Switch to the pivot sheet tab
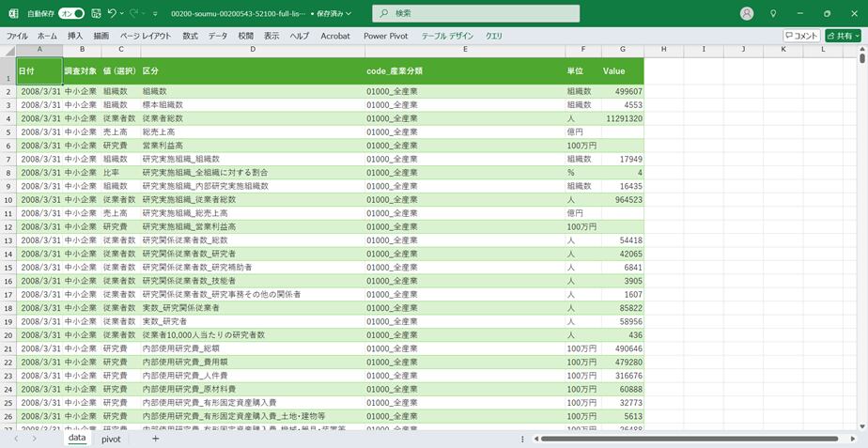Screen dimensions: 868x448 (111, 439)
